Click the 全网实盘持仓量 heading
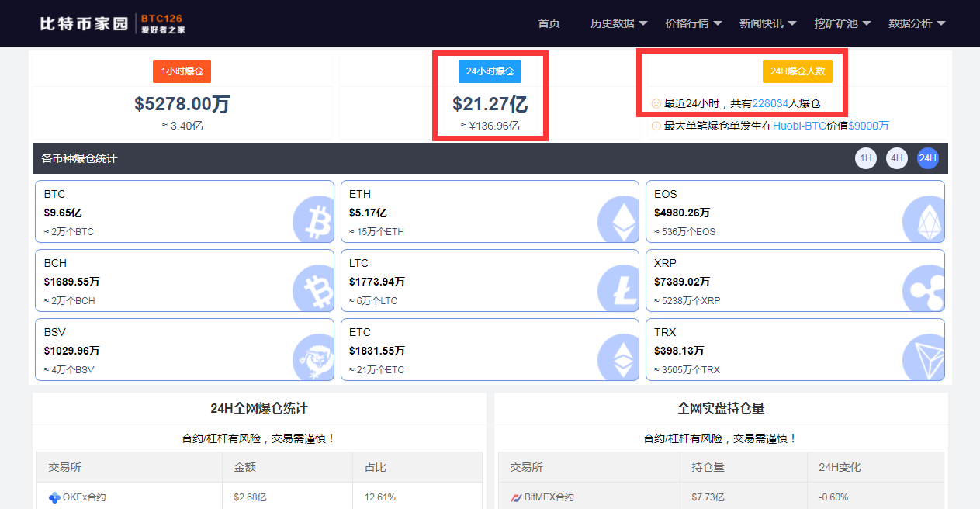 click(x=721, y=408)
